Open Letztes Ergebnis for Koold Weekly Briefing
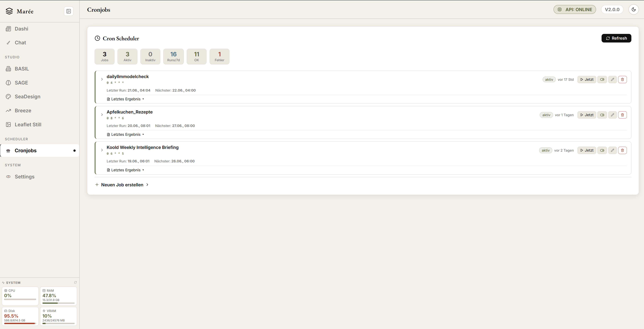The height and width of the screenshot is (329, 644). click(x=125, y=170)
